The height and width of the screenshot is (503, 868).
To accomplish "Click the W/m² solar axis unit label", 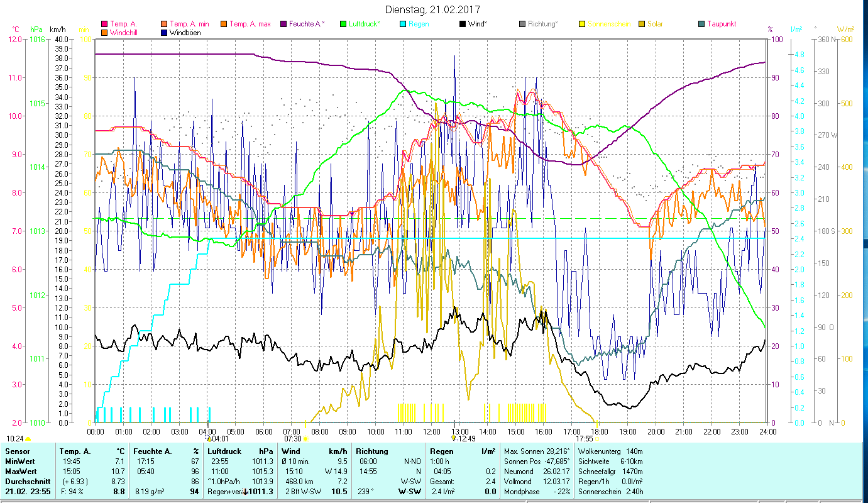I will pos(845,30).
